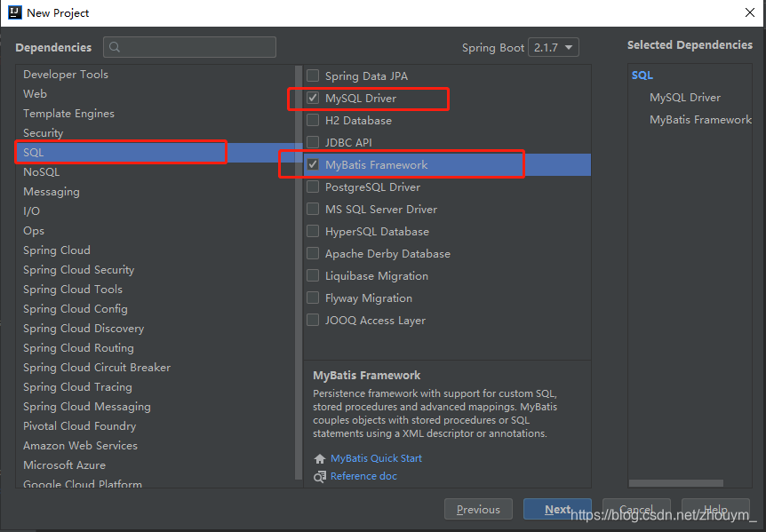Click the house icon beside MyBatis Quick Start

[x=319, y=458]
